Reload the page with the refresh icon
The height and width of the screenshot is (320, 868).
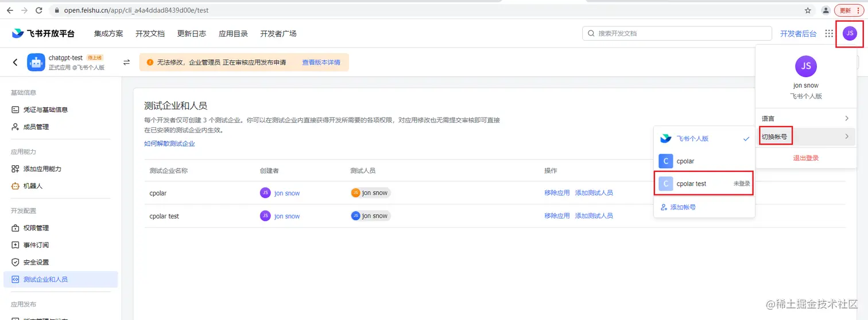point(39,10)
